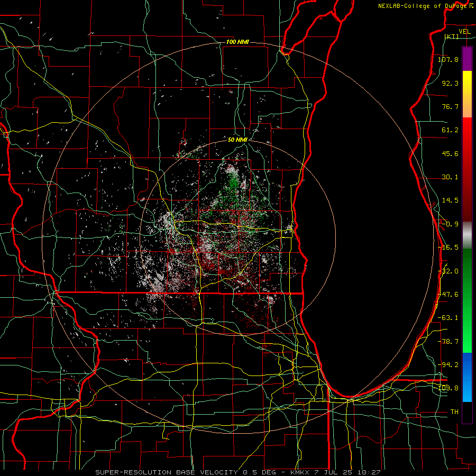Click the VEL legend title
Screen dimensions: 476x476
click(464, 32)
